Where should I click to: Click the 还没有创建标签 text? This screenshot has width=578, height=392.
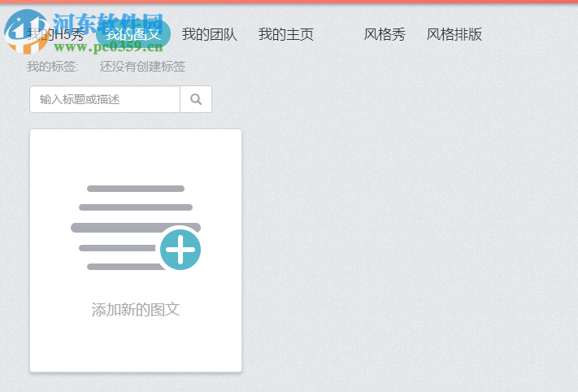pos(142,67)
